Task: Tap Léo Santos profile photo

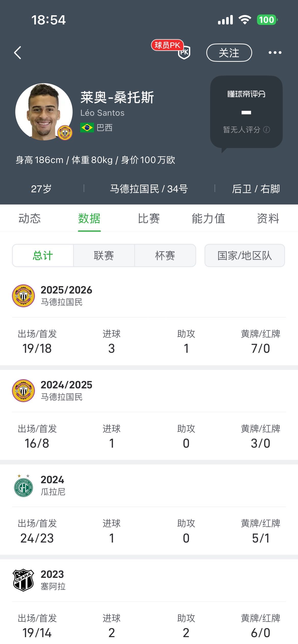Action: point(44,112)
